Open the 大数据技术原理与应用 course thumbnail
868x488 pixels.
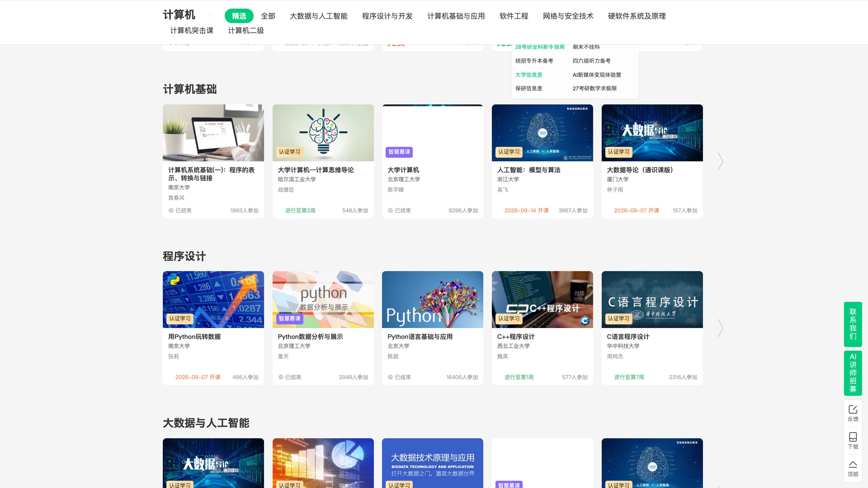tap(432, 463)
